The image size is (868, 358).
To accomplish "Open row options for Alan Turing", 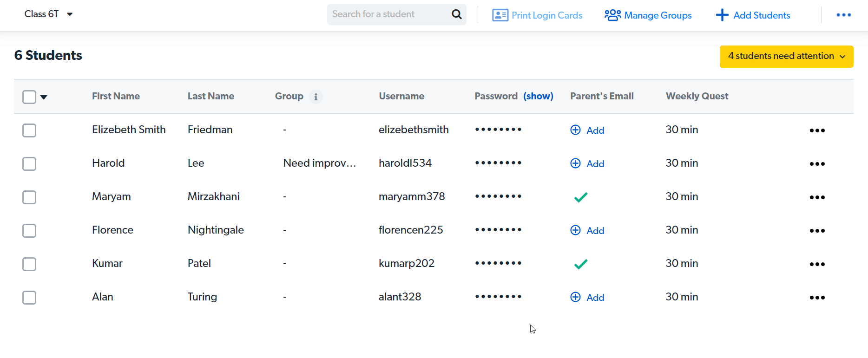I will (817, 298).
